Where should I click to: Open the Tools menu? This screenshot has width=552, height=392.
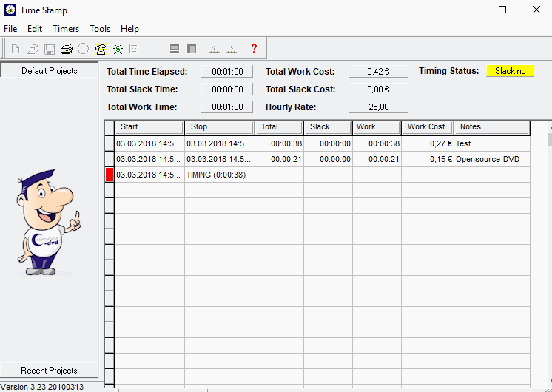pos(100,29)
